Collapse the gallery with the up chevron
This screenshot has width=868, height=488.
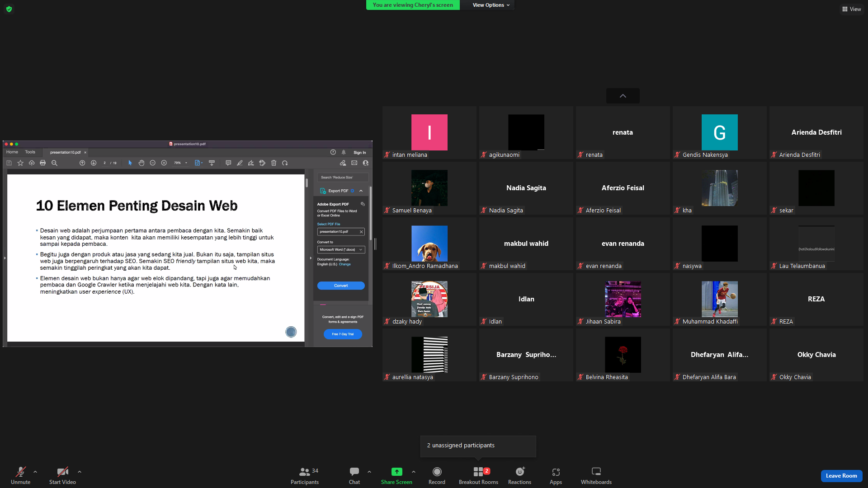623,96
